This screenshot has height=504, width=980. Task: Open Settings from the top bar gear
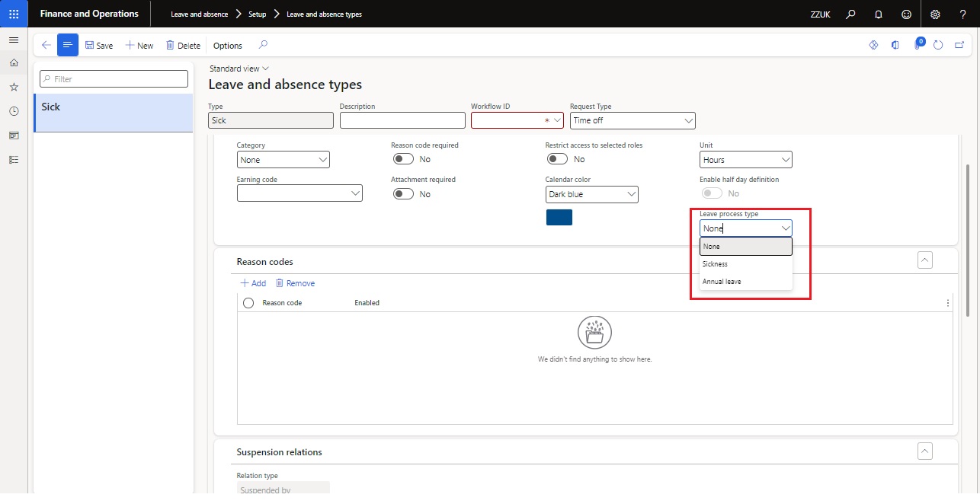(935, 14)
